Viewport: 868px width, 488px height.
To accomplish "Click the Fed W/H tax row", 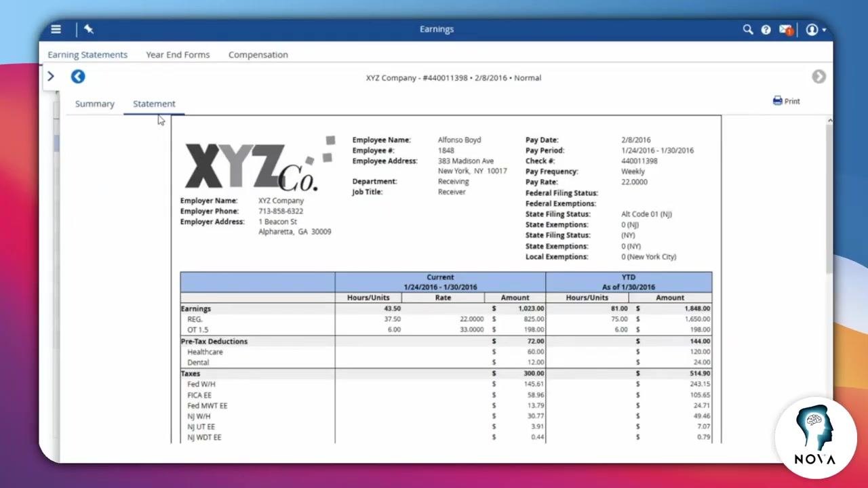I will (446, 384).
